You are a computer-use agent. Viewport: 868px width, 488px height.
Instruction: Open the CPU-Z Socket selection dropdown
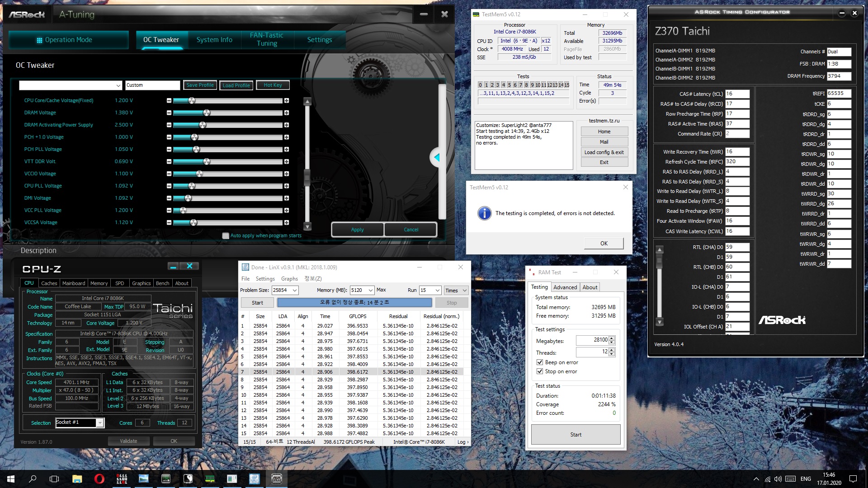click(x=100, y=423)
